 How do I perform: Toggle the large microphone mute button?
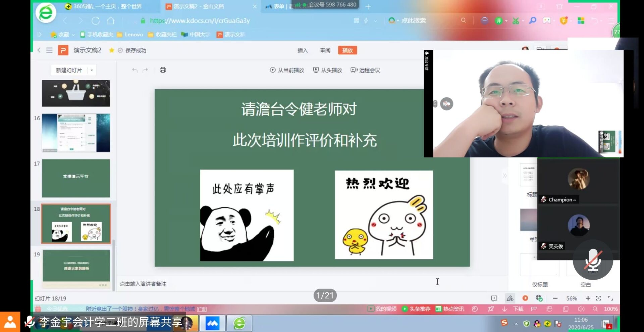pos(593,260)
